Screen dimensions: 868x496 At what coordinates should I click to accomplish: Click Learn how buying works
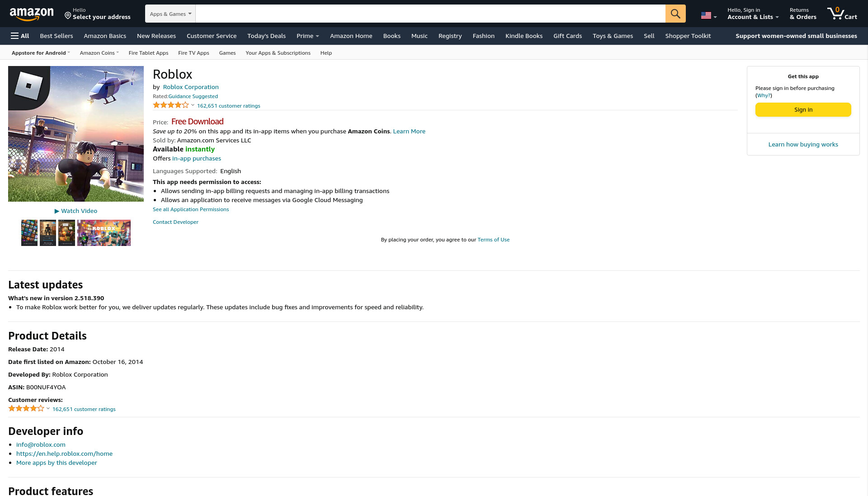pyautogui.click(x=803, y=144)
